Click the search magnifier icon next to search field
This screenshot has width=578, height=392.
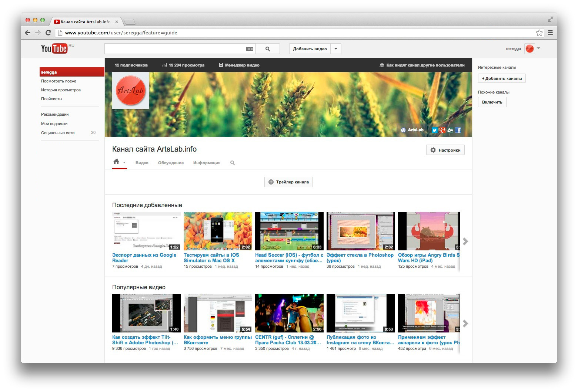(268, 48)
